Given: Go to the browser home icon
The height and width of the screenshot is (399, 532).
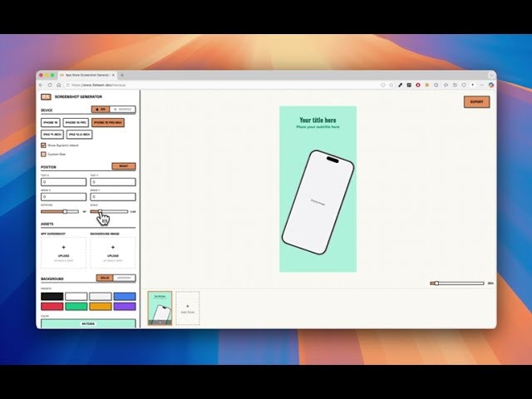Looking at the screenshot, I should [58, 85].
